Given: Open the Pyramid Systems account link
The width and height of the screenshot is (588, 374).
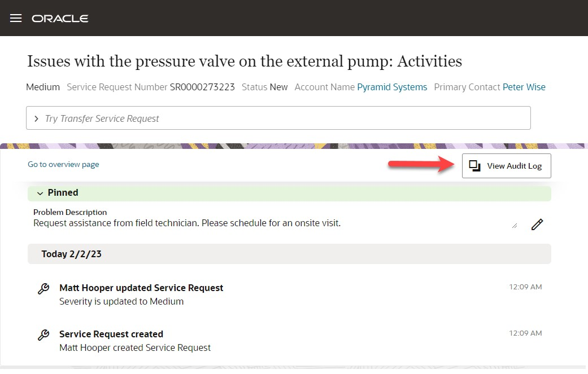Looking at the screenshot, I should pos(392,87).
